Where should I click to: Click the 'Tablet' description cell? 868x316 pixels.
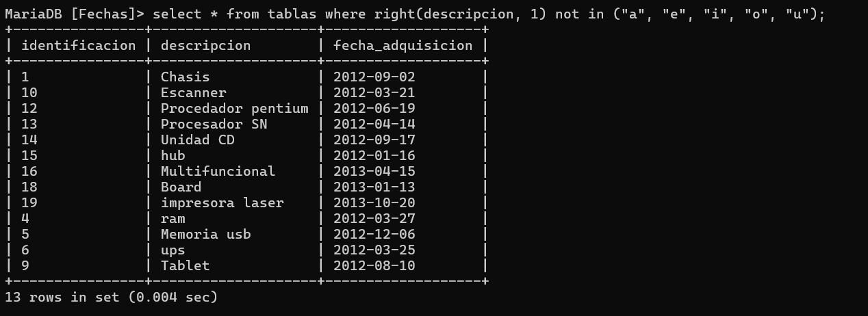pos(185,266)
